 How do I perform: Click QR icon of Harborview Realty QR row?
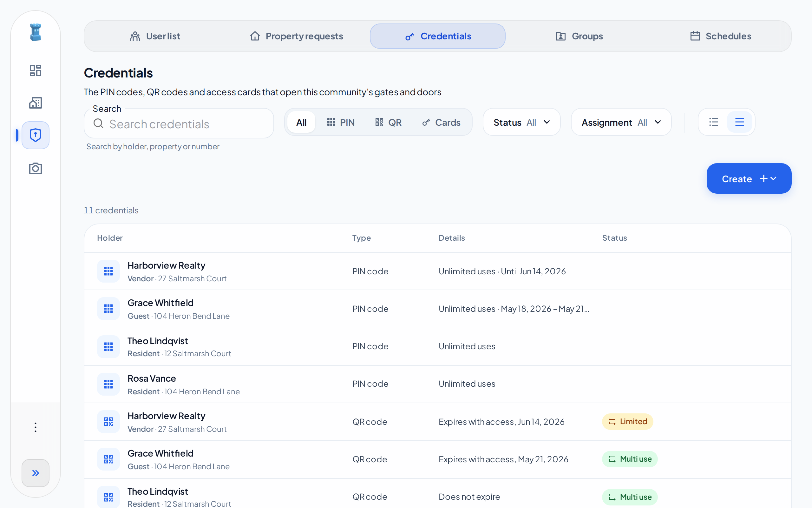click(108, 422)
